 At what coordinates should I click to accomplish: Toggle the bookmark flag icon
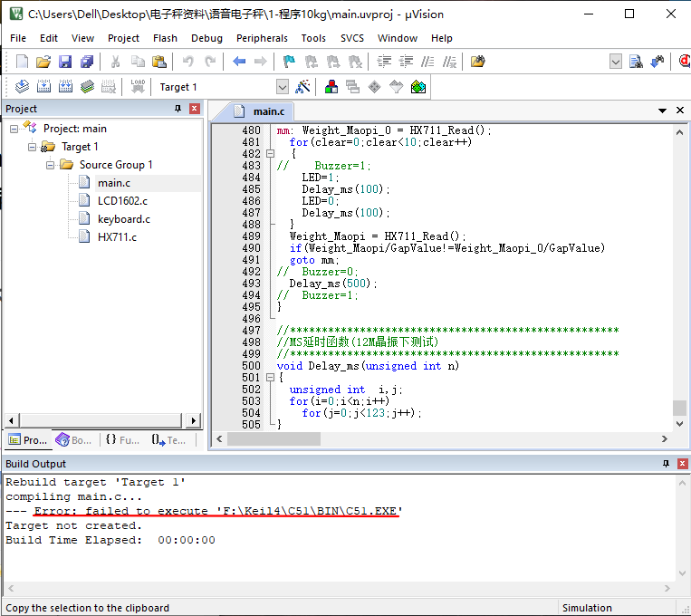tap(289, 62)
